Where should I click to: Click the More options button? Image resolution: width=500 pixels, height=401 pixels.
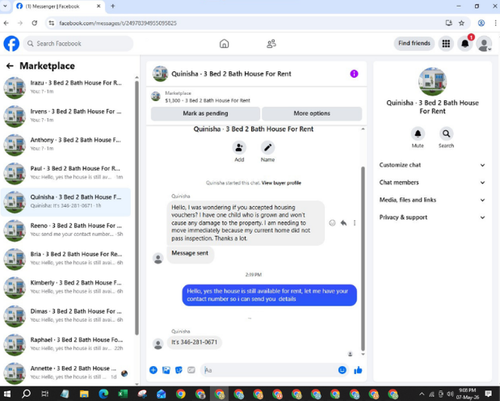tap(312, 113)
